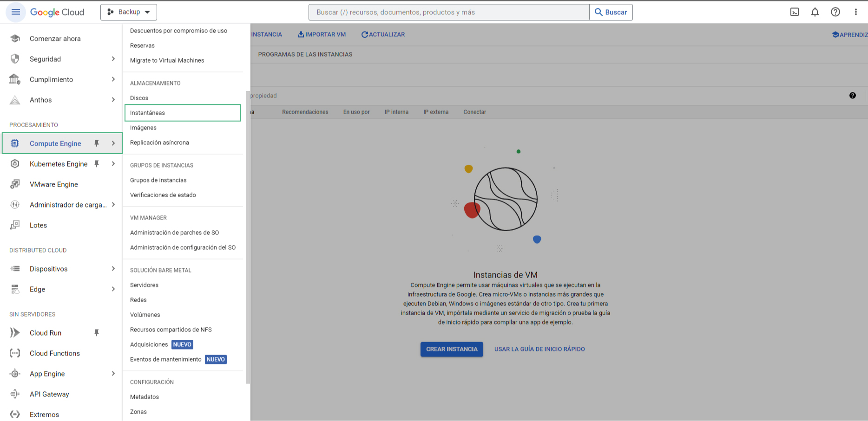Screen dimensions: 868x421
Task: Expand the Seguridad submenu arrow
Action: (113, 59)
